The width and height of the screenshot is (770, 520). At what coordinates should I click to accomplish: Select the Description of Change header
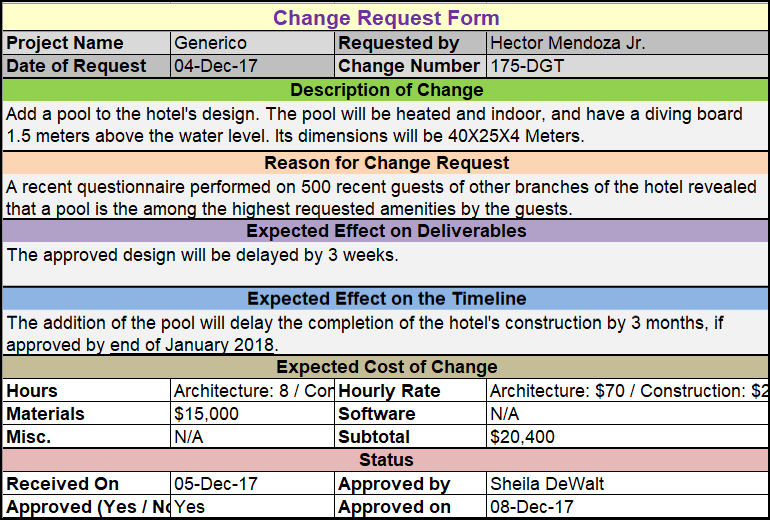386,90
